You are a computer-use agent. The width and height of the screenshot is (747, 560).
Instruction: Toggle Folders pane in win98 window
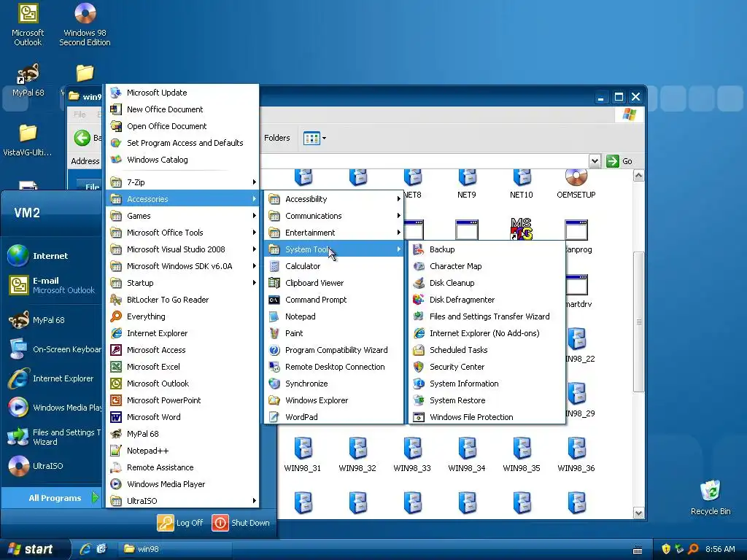point(276,138)
